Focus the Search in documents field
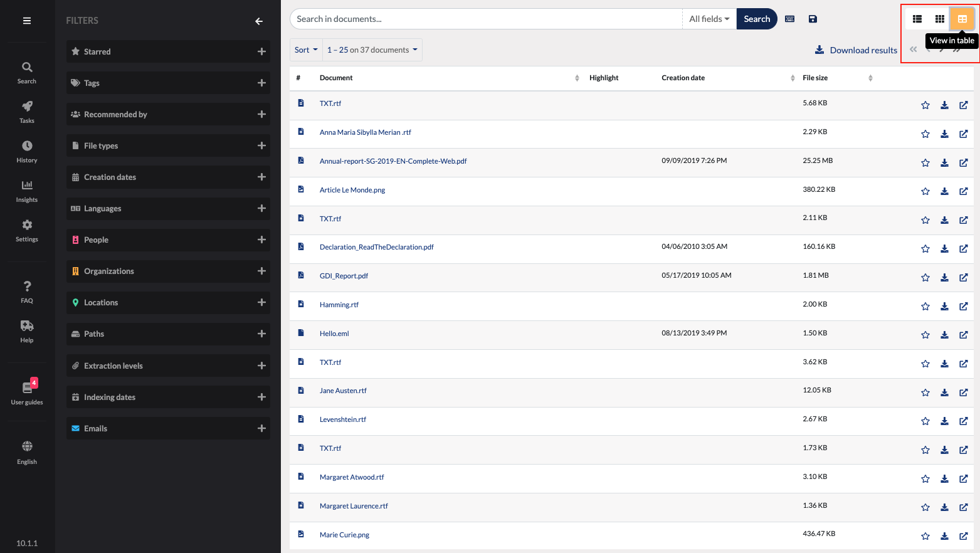 (486, 19)
